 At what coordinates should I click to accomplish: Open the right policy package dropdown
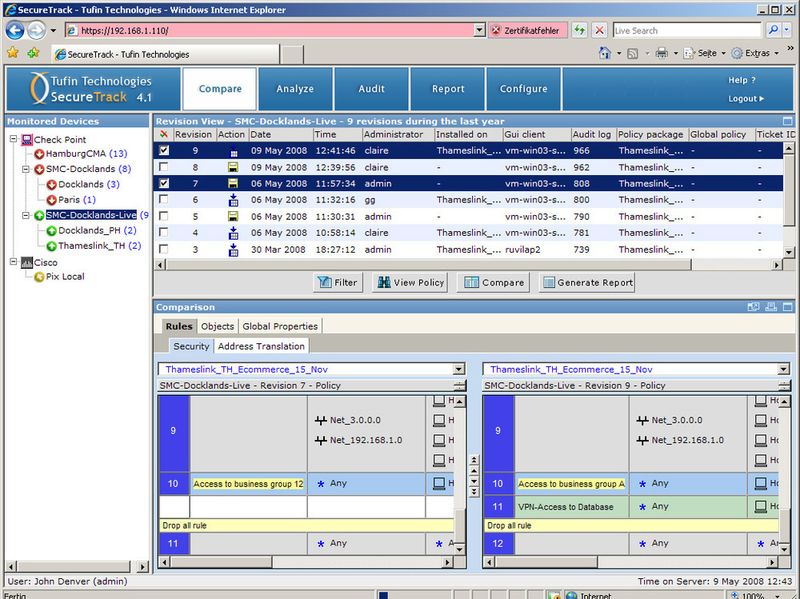784,369
